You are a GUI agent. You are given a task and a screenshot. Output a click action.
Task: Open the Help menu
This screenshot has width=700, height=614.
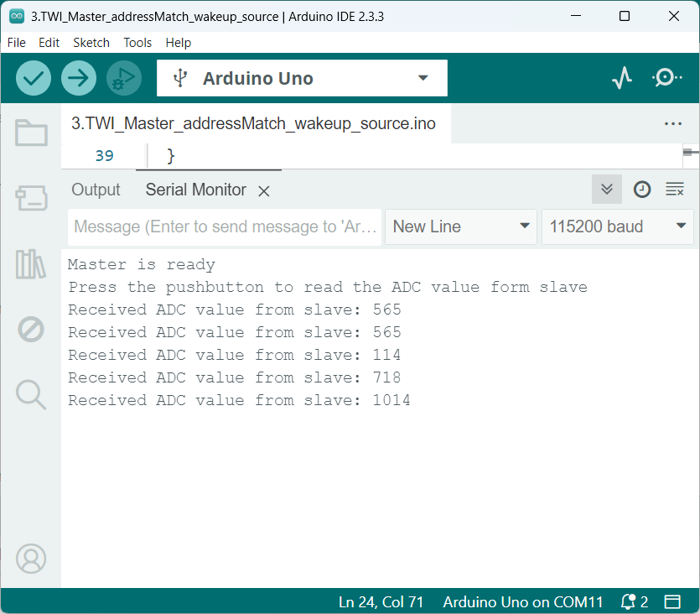point(178,43)
